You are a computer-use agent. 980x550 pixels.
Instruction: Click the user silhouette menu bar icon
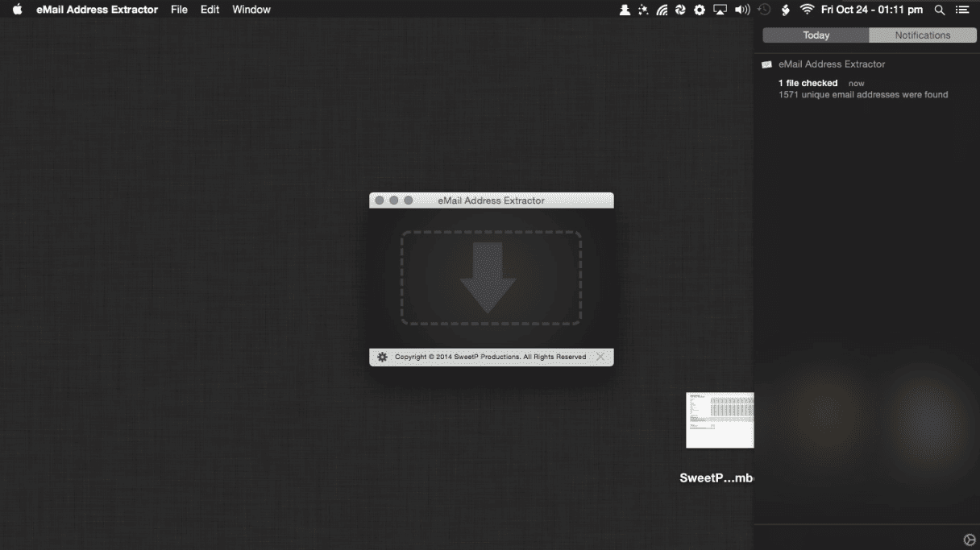click(x=625, y=10)
